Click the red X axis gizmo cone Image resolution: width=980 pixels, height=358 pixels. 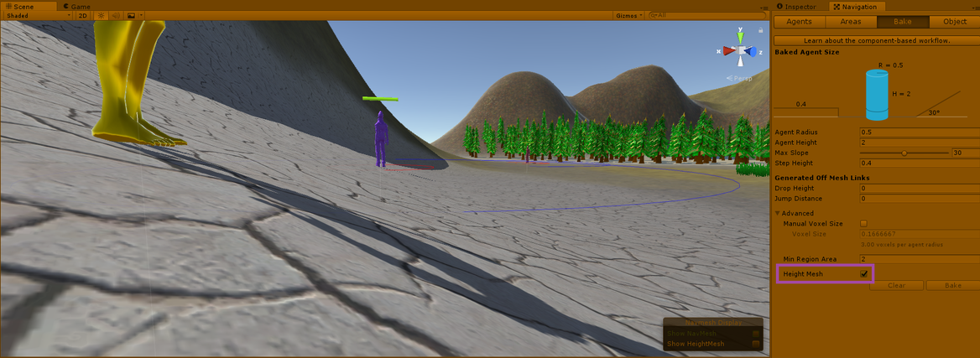[728, 51]
